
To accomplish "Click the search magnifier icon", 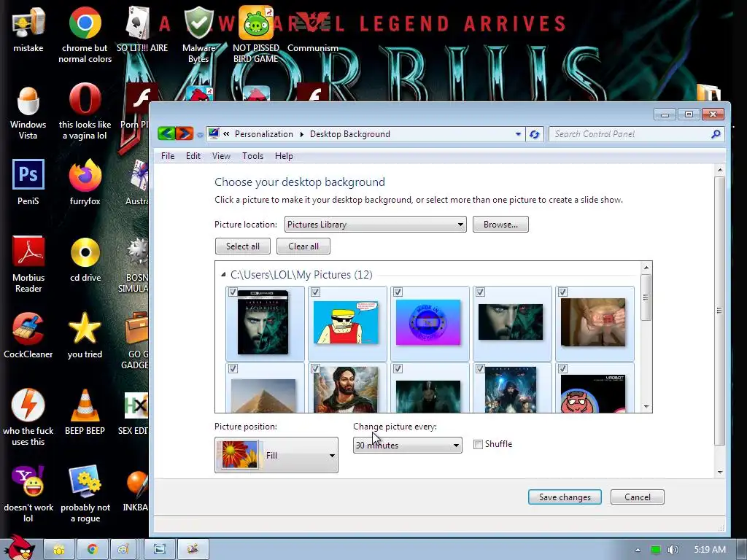I will (x=716, y=134).
